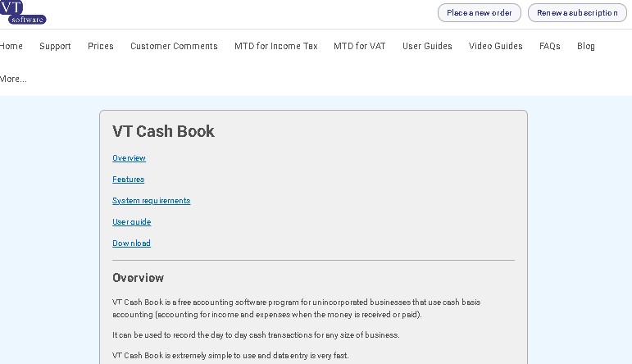Open the User Guides menu item
632x364 pixels.
(x=427, y=46)
